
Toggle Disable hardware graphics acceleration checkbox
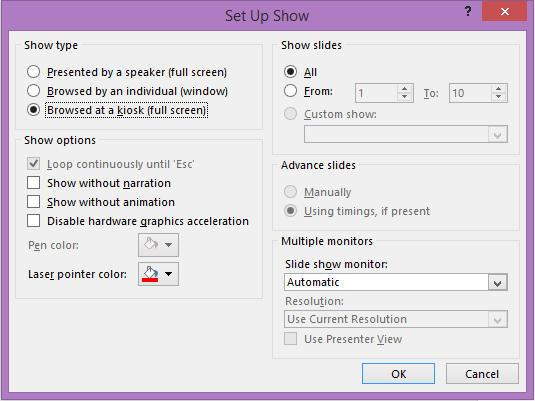click(x=33, y=221)
